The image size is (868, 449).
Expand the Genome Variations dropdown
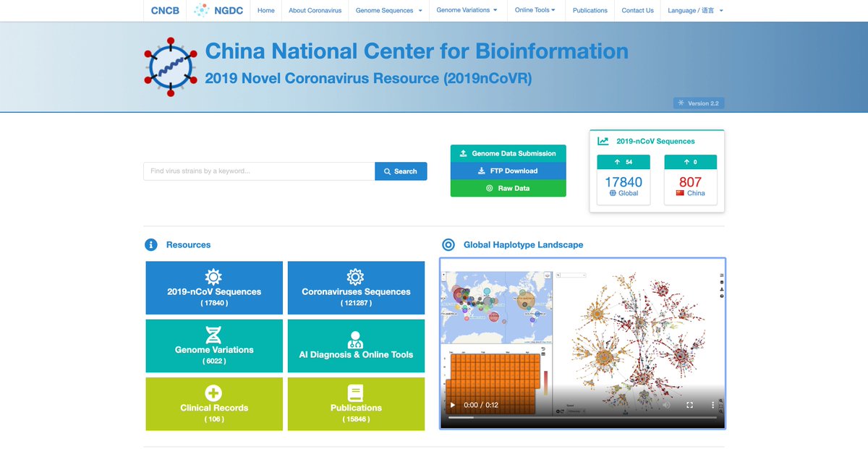tap(467, 10)
